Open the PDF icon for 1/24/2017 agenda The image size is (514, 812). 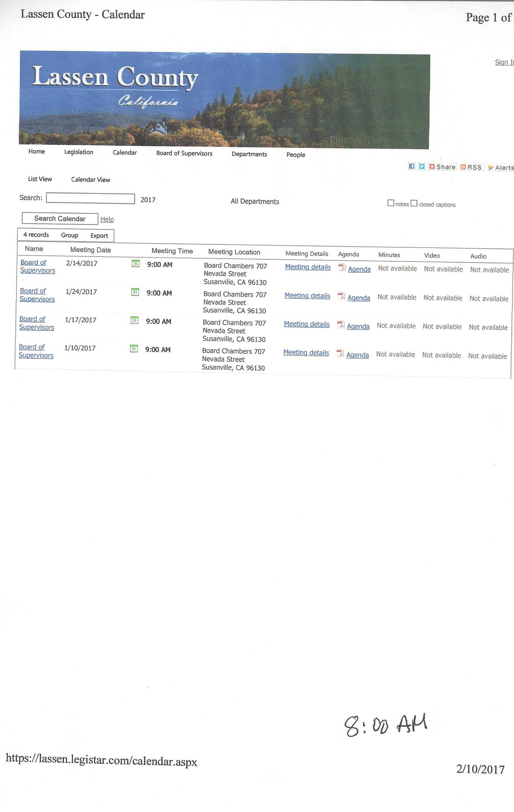[x=342, y=296]
